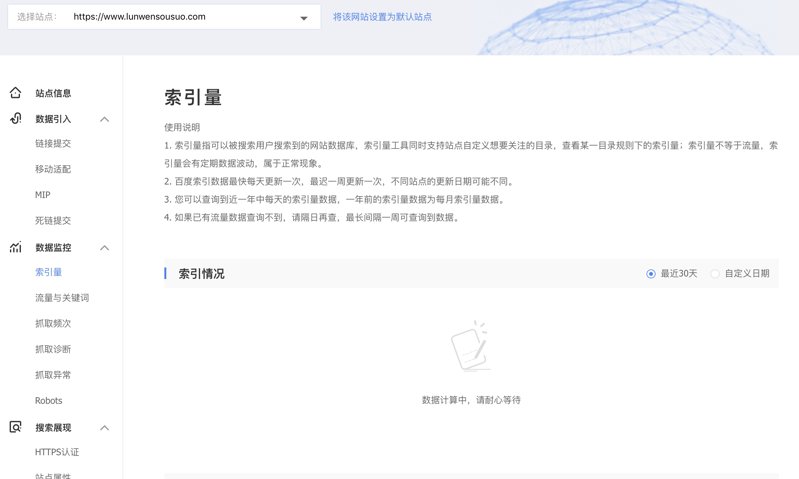Go to 移动适配 in sidebar
Image resolution: width=799 pixels, height=479 pixels.
(53, 169)
